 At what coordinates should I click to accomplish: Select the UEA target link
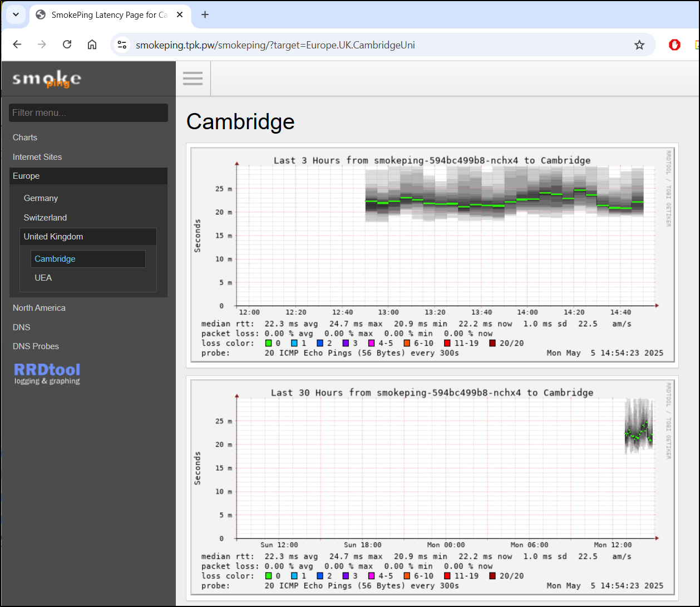43,278
